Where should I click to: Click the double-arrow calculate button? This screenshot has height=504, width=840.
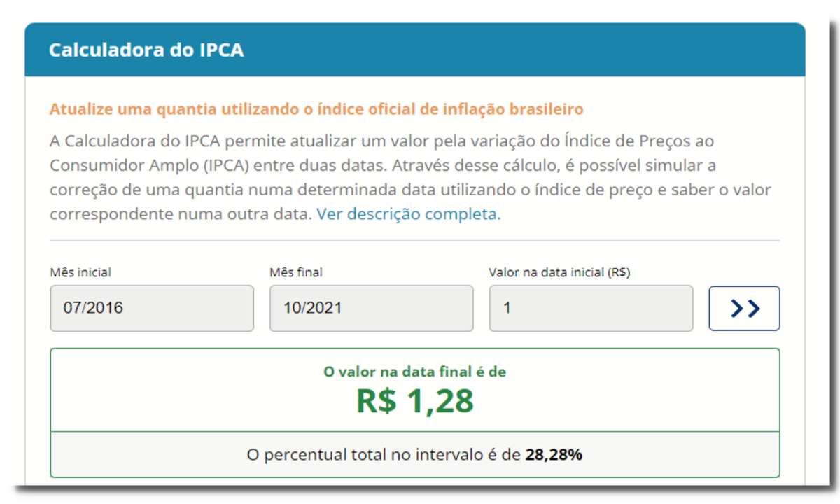pos(744,308)
